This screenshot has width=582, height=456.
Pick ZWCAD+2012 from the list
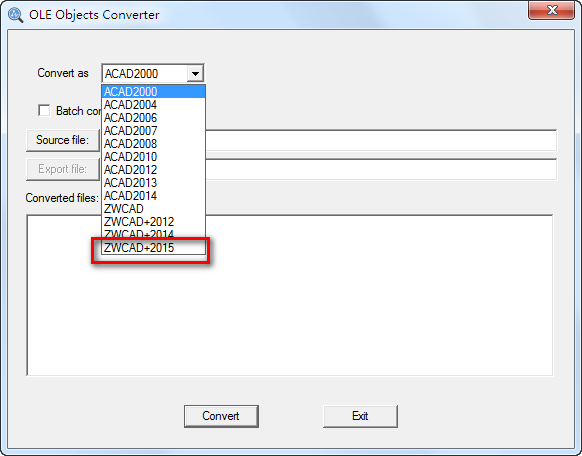(153, 222)
